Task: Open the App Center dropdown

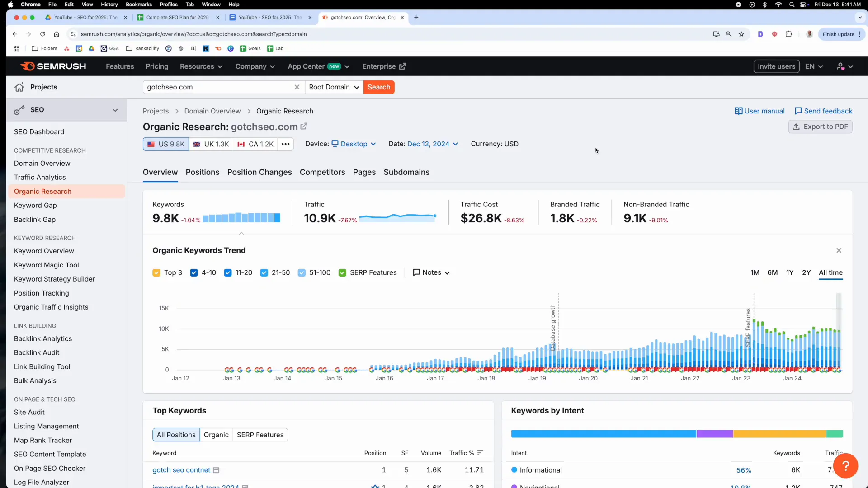Action: point(319,66)
